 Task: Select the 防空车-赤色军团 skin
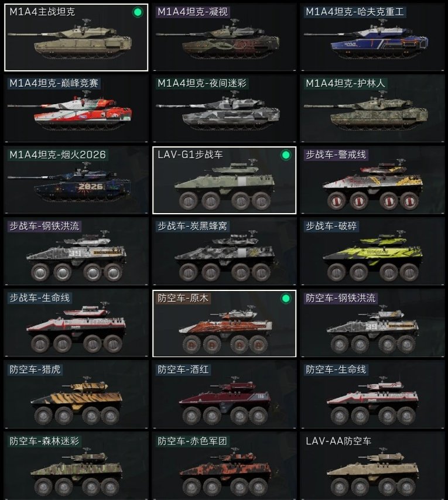224,466
